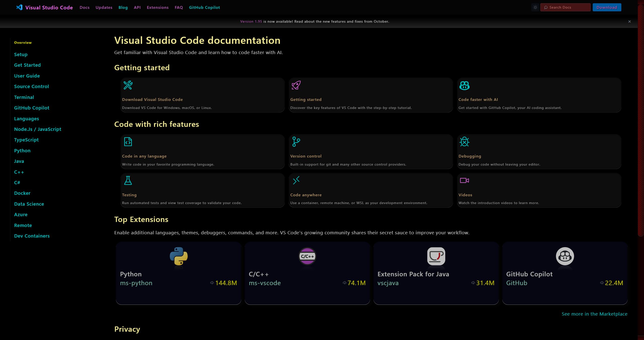The image size is (644, 340).
Task: Open the Debugging card title
Action: click(x=470, y=156)
